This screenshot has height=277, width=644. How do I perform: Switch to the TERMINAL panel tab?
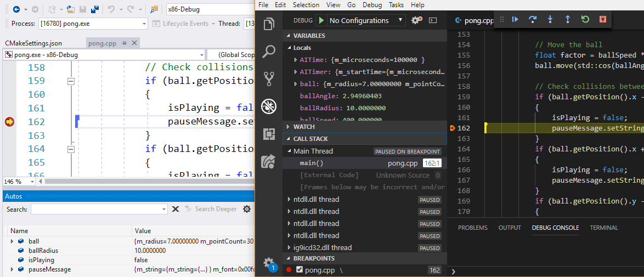click(603, 228)
